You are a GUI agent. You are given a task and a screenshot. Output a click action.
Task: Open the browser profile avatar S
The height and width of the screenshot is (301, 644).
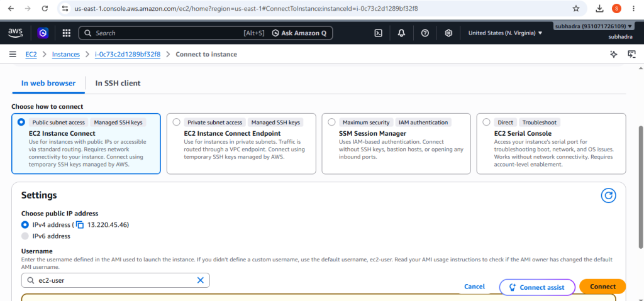(x=616, y=8)
